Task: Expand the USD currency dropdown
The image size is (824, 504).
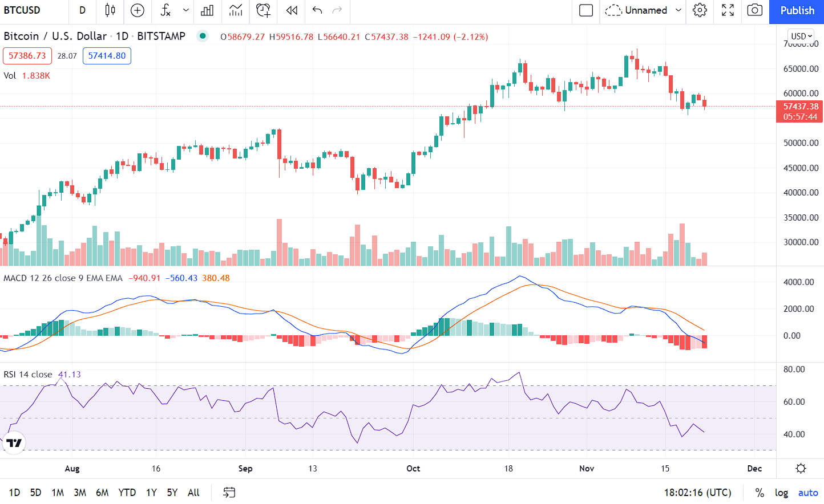Action: tap(801, 36)
